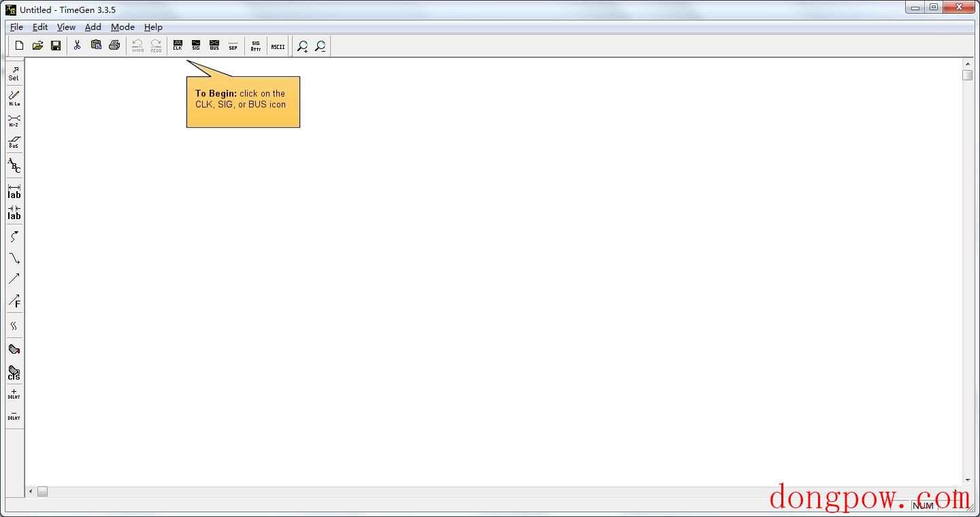Click the Undo toolbar button
The image size is (980, 517).
click(x=137, y=46)
